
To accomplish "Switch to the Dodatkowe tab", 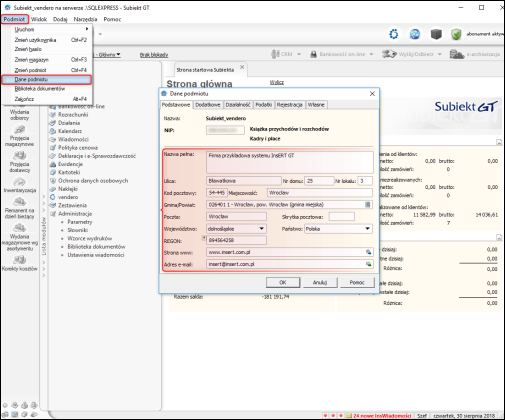I will 208,105.
